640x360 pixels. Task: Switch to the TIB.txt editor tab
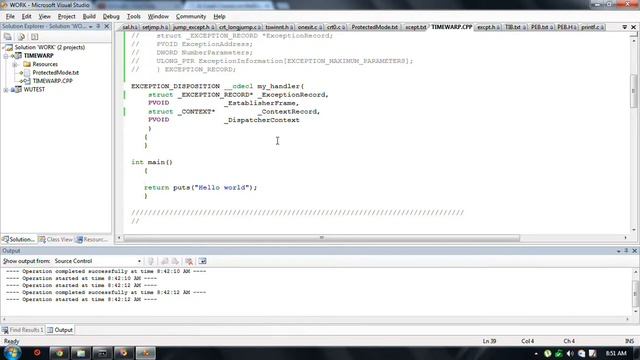515,27
